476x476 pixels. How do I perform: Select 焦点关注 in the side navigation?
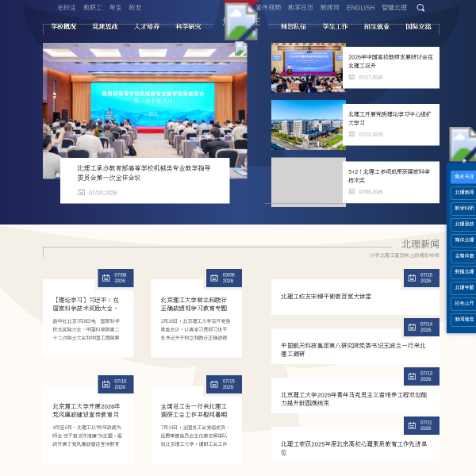pos(463,176)
